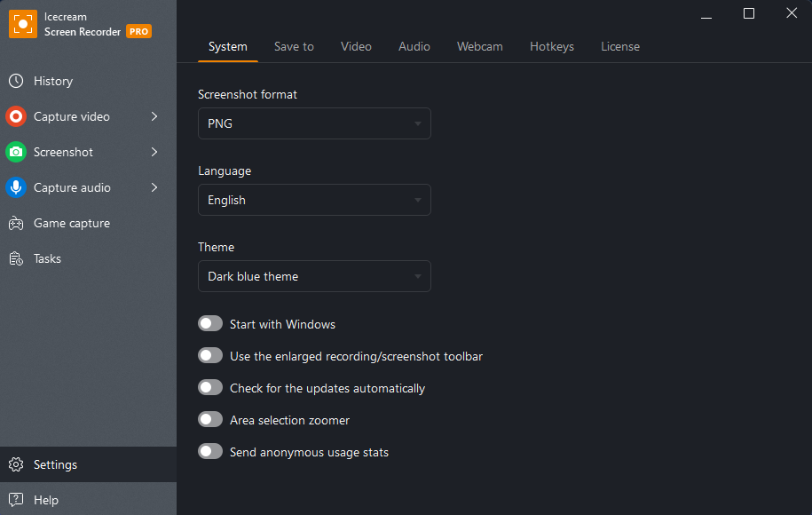Click the Settings gear icon

[16, 464]
